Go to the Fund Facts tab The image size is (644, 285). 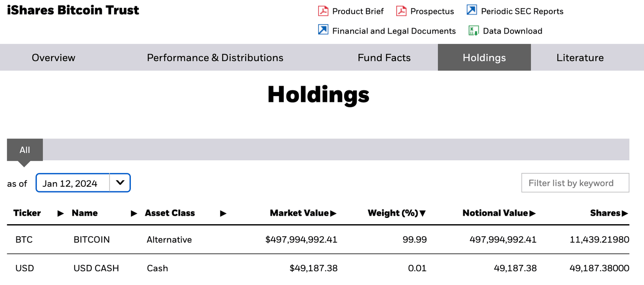384,58
